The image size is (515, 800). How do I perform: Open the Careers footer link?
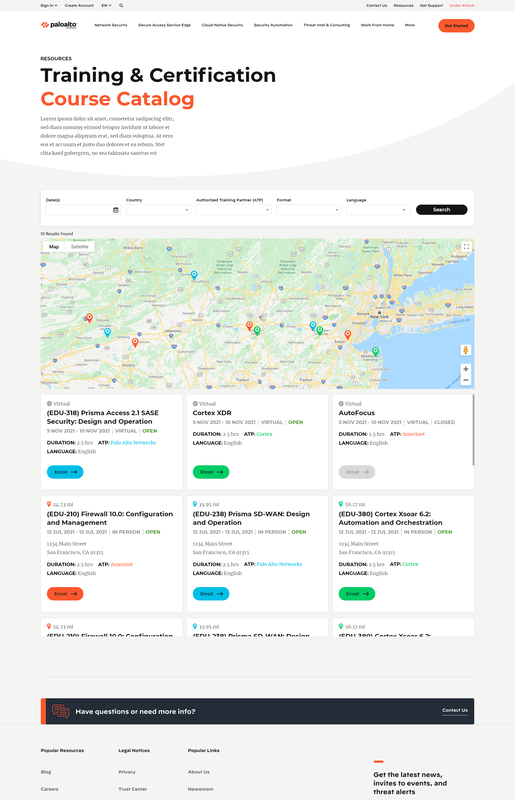[50, 789]
